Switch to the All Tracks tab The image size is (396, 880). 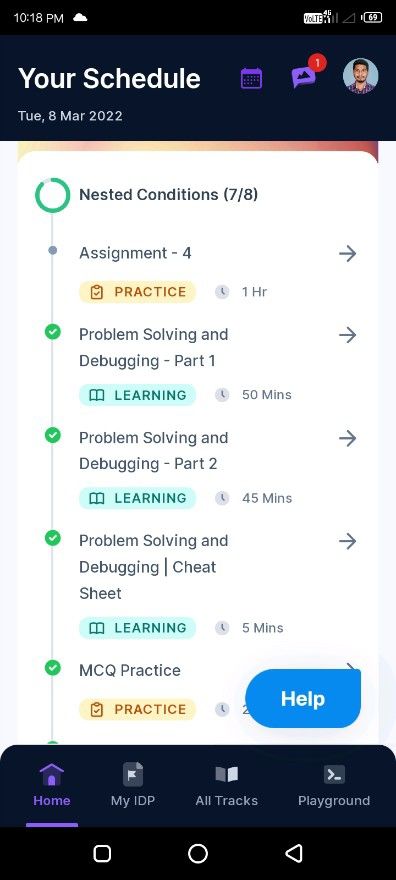[x=227, y=786]
